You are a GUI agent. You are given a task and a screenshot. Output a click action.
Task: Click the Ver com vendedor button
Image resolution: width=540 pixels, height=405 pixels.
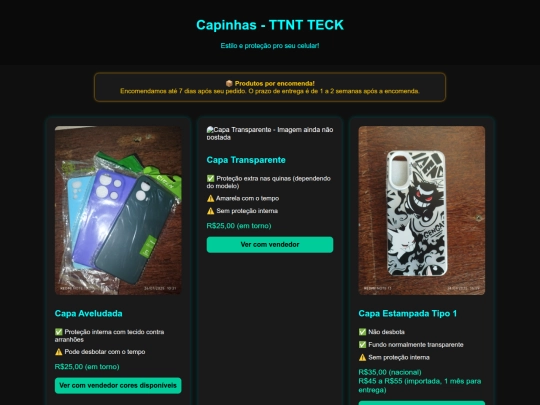270,245
